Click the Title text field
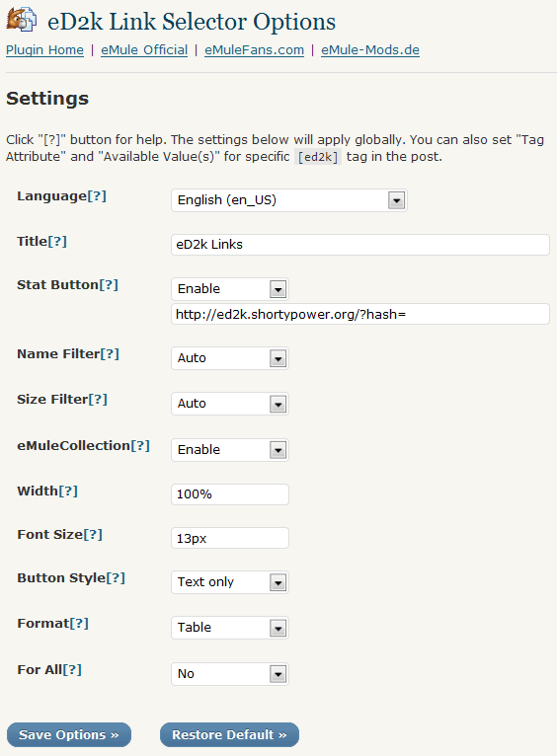 pos(360,245)
